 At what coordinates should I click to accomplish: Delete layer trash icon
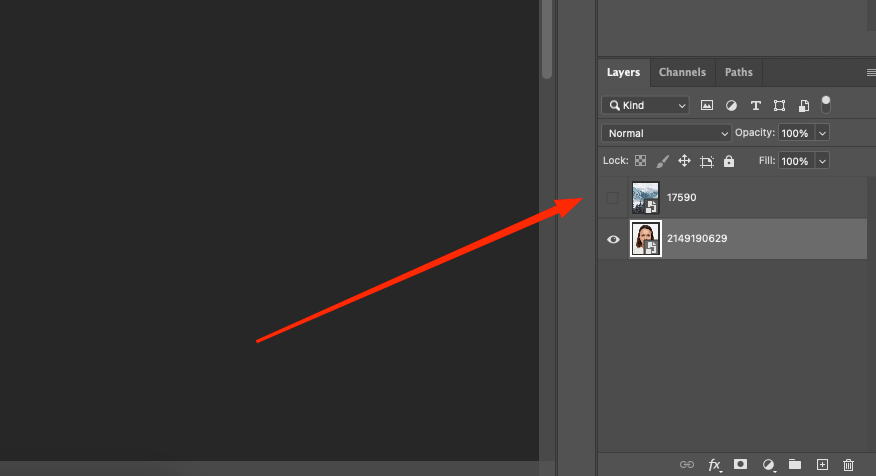pos(848,464)
